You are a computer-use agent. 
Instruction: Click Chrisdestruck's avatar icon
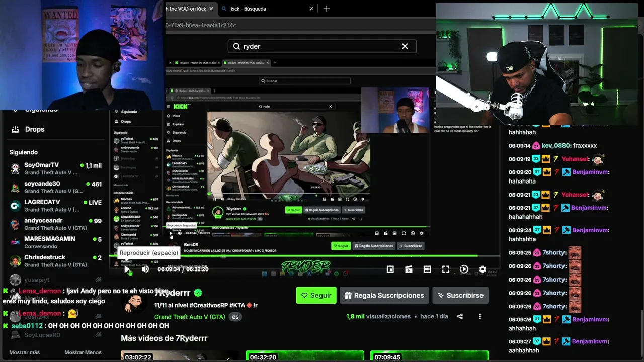tap(15, 261)
